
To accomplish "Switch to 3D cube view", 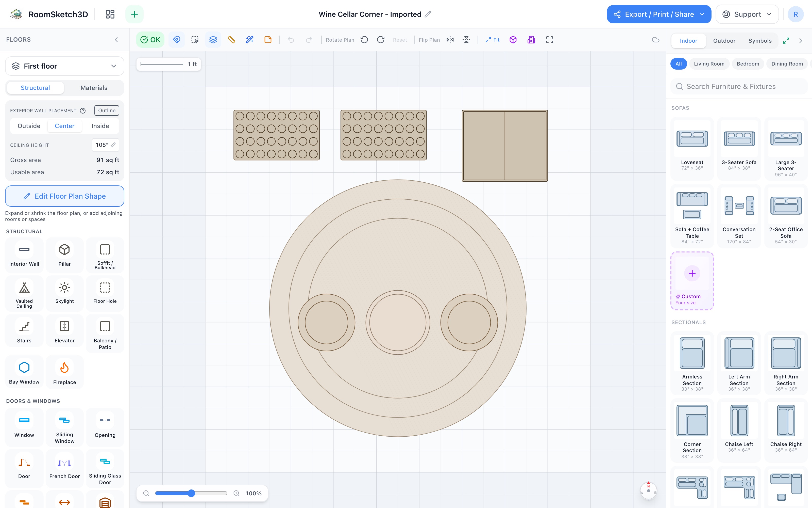I will (x=513, y=40).
